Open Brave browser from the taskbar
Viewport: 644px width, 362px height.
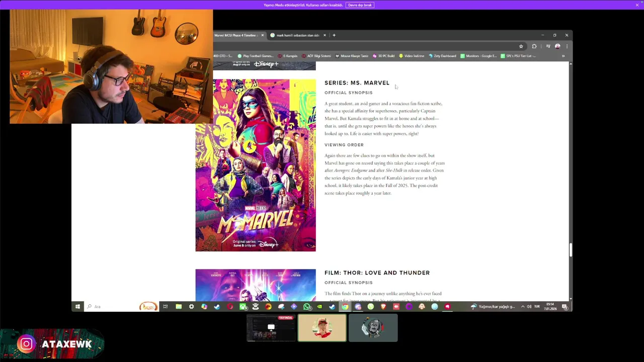[383, 306]
